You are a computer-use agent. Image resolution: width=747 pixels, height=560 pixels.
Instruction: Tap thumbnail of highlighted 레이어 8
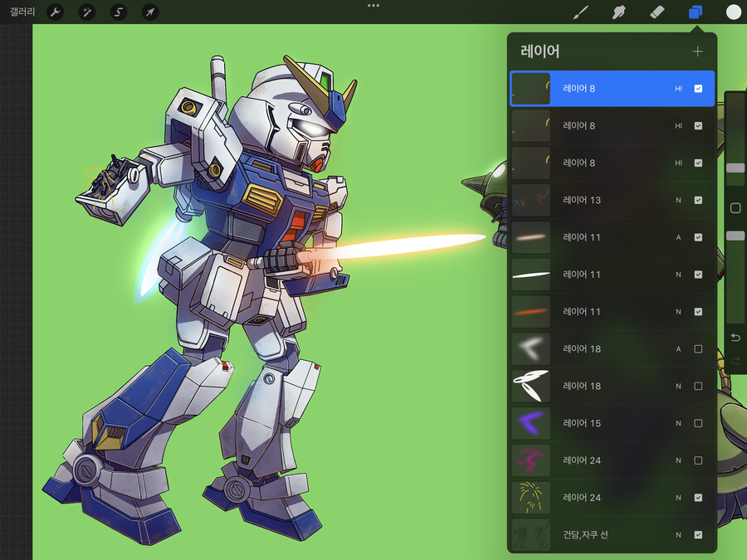click(530, 89)
